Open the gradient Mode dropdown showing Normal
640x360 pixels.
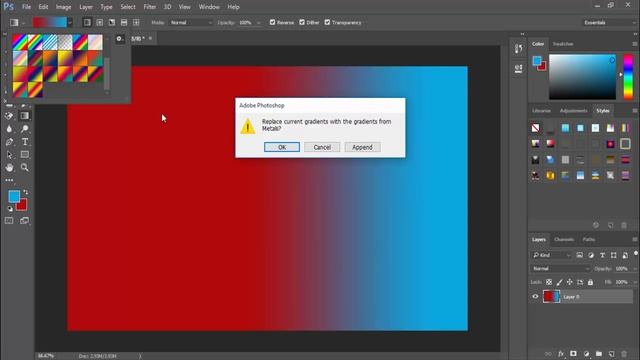click(191, 22)
